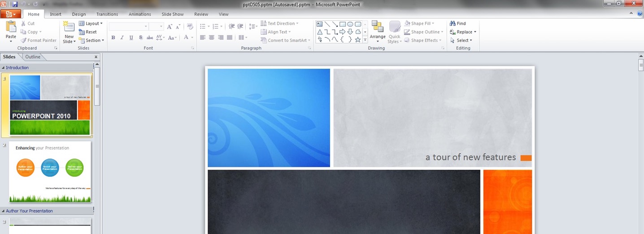Screen dimensions: 644x234
Task: Click Convert to SmartArt
Action: [x=286, y=40]
